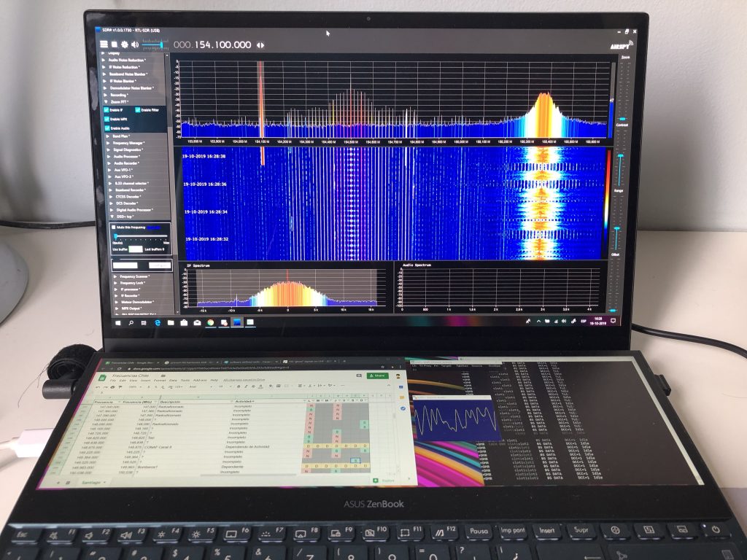The height and width of the screenshot is (560, 747).
Task: Click the frequency step arrows icon
Action: click(x=260, y=45)
